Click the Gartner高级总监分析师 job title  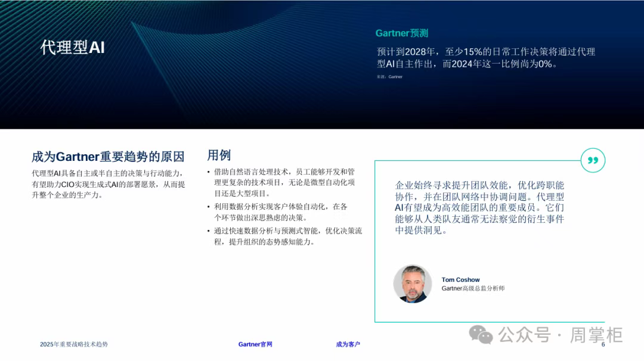(x=473, y=288)
